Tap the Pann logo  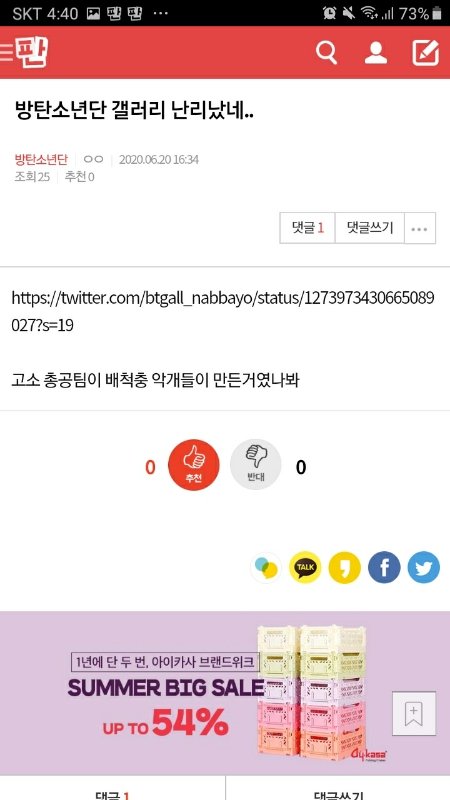point(32,53)
